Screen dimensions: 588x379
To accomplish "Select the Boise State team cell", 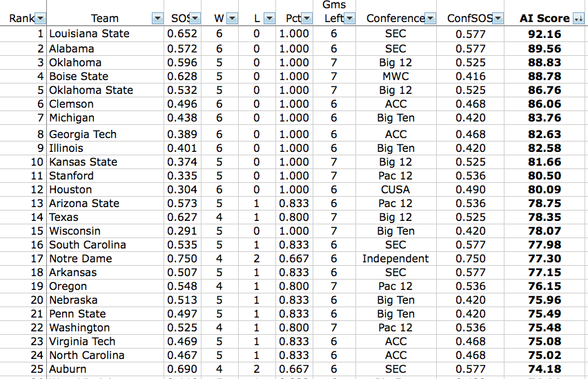I will click(105, 76).
